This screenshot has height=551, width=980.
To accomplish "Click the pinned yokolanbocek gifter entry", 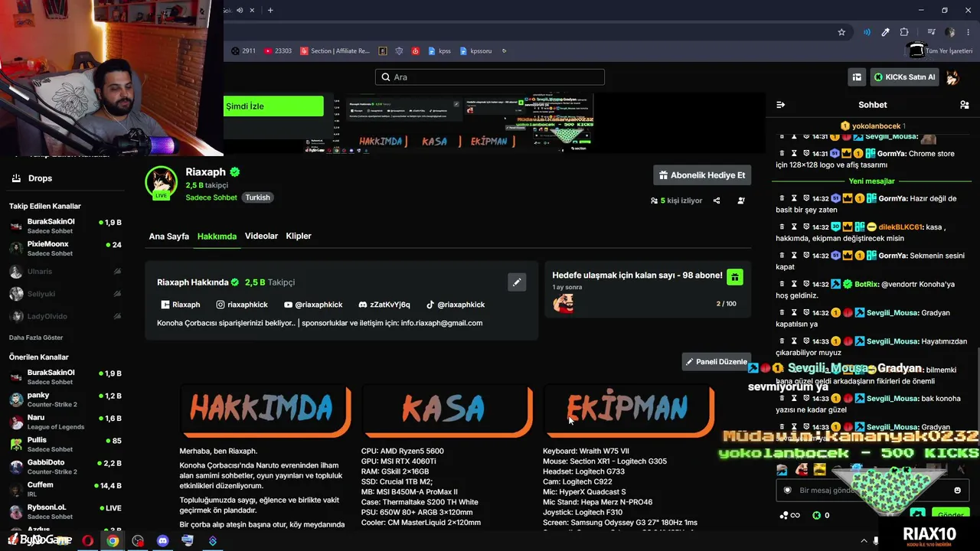I will click(873, 126).
